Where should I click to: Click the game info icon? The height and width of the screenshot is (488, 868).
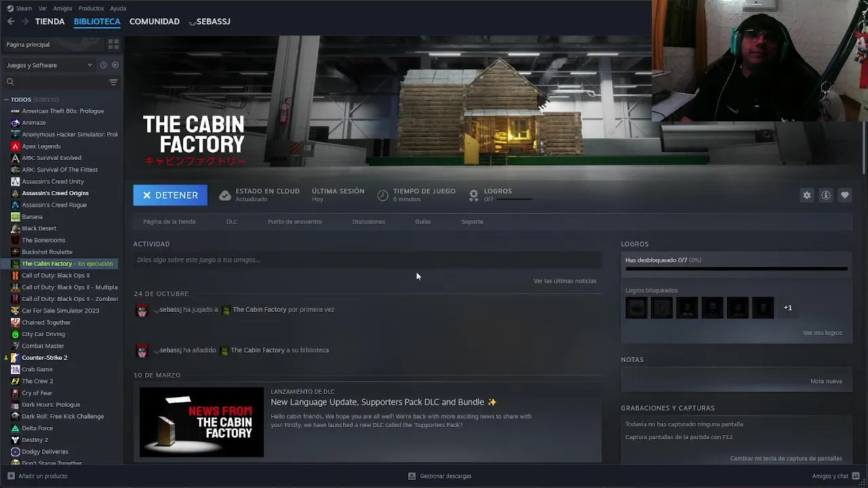(x=826, y=195)
